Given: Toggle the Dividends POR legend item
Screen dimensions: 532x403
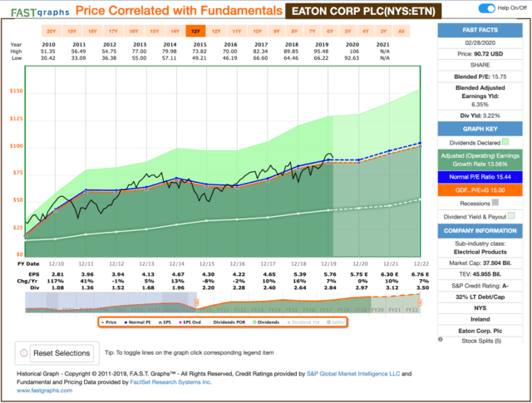Looking at the screenshot, I should point(227,322).
